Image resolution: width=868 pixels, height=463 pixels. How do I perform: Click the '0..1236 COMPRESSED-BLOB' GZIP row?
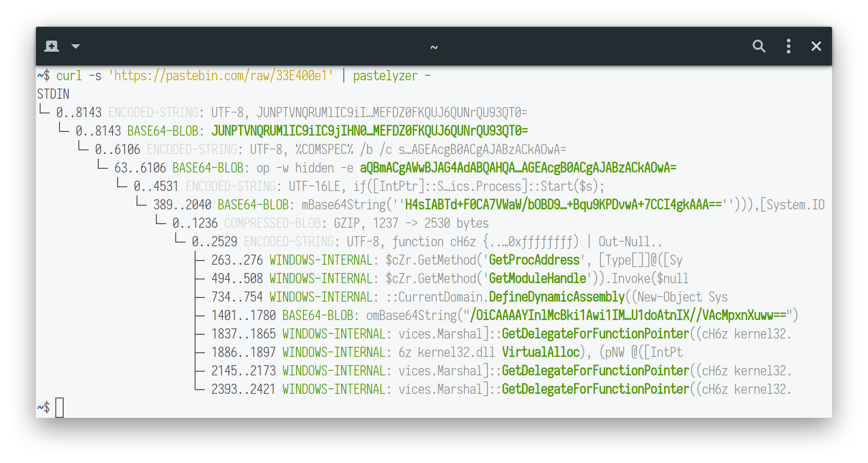coord(330,223)
